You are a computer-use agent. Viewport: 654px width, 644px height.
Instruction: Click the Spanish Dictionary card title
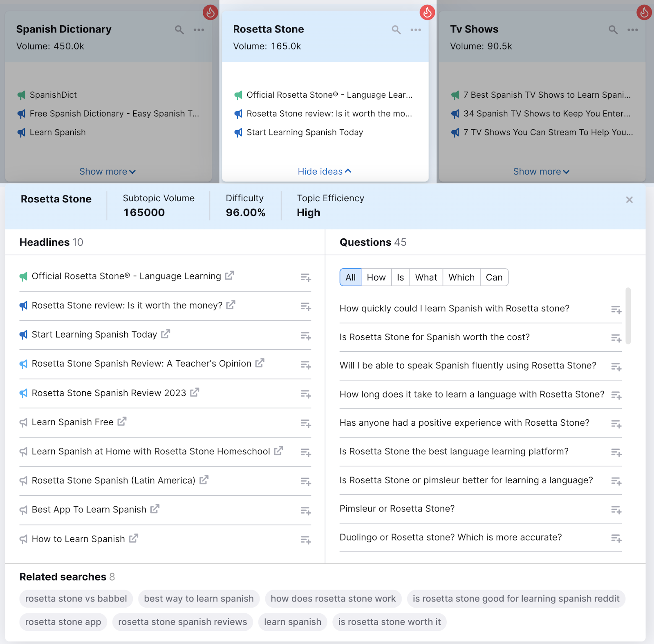click(x=64, y=29)
